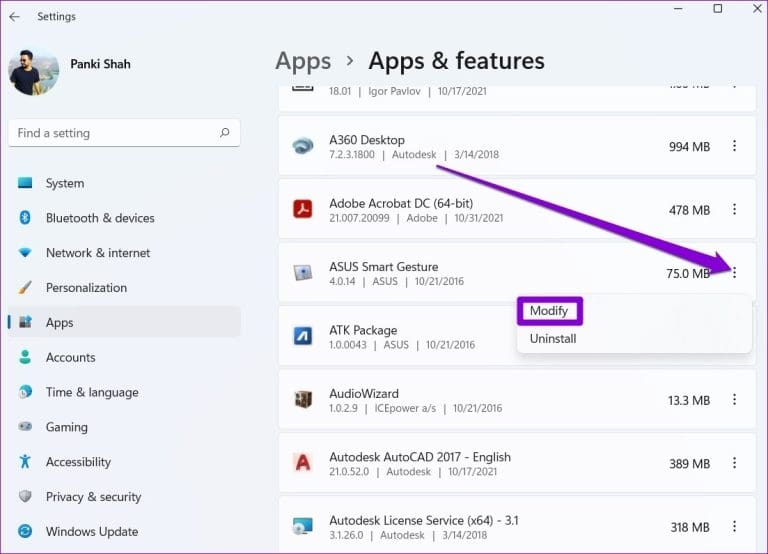Choose Modify from the context menu
This screenshot has width=768, height=554.
pyautogui.click(x=549, y=311)
